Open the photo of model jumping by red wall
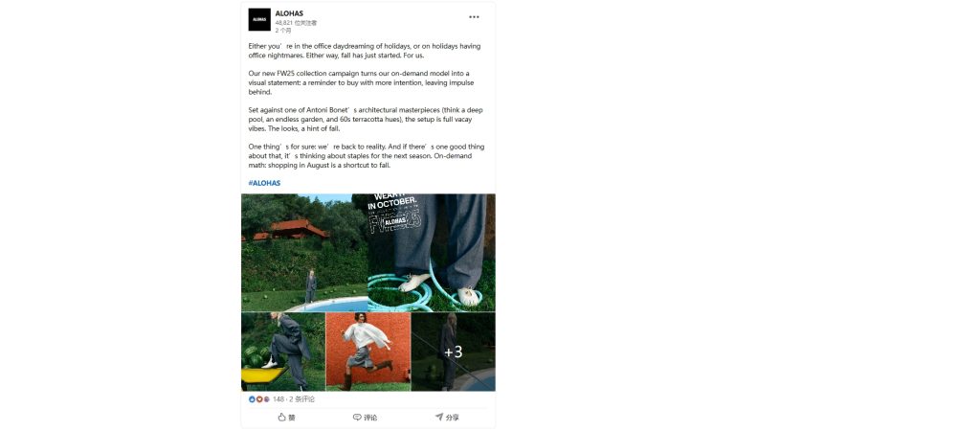The width and height of the screenshot is (980, 431). tap(368, 352)
